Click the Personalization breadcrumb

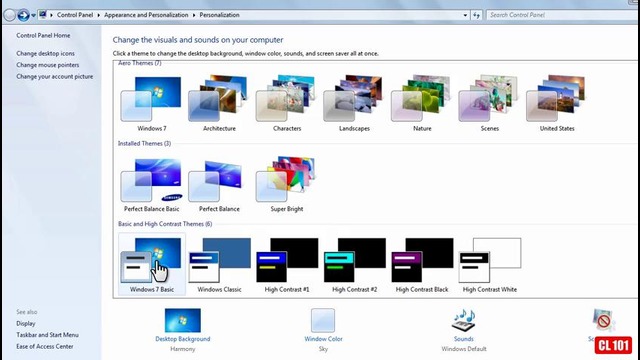(x=219, y=15)
